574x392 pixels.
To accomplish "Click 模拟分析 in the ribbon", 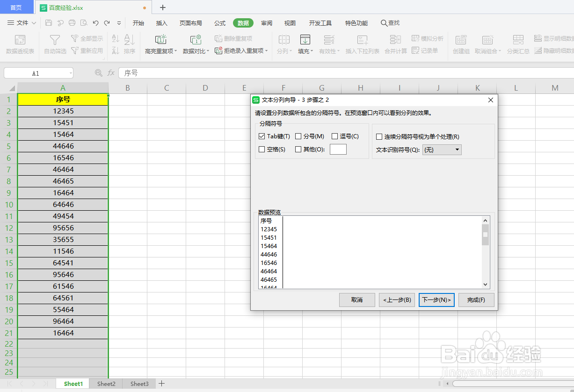I will click(x=428, y=39).
